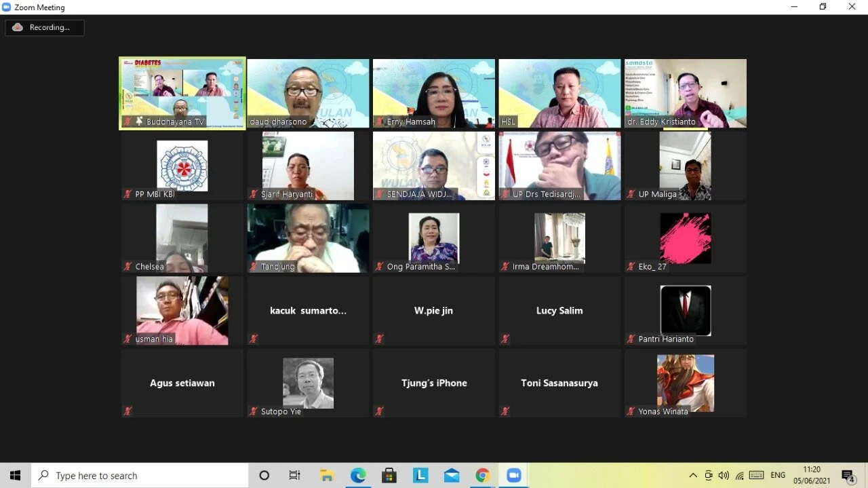Viewport: 868px width, 488px height.
Task: Select daud dharsono's video tile
Action: coord(308,93)
